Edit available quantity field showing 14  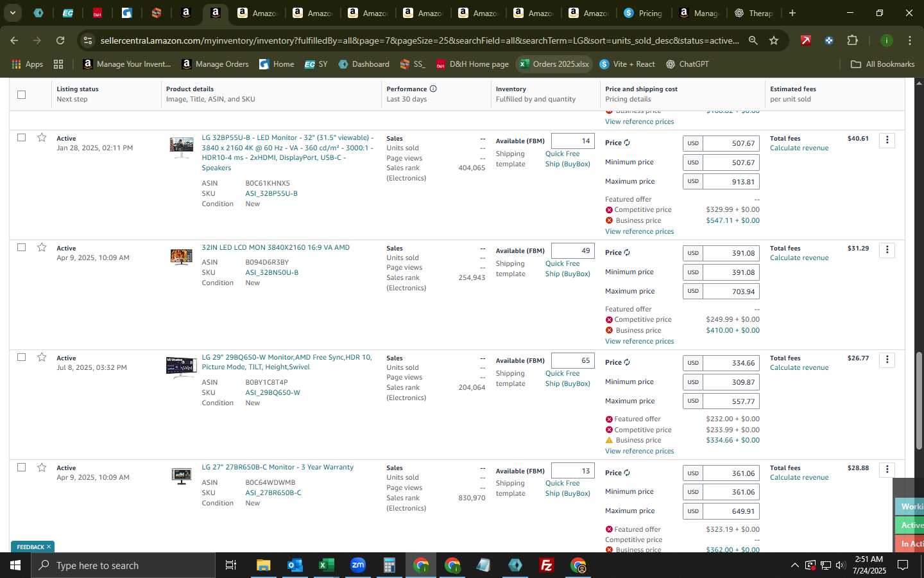572,141
